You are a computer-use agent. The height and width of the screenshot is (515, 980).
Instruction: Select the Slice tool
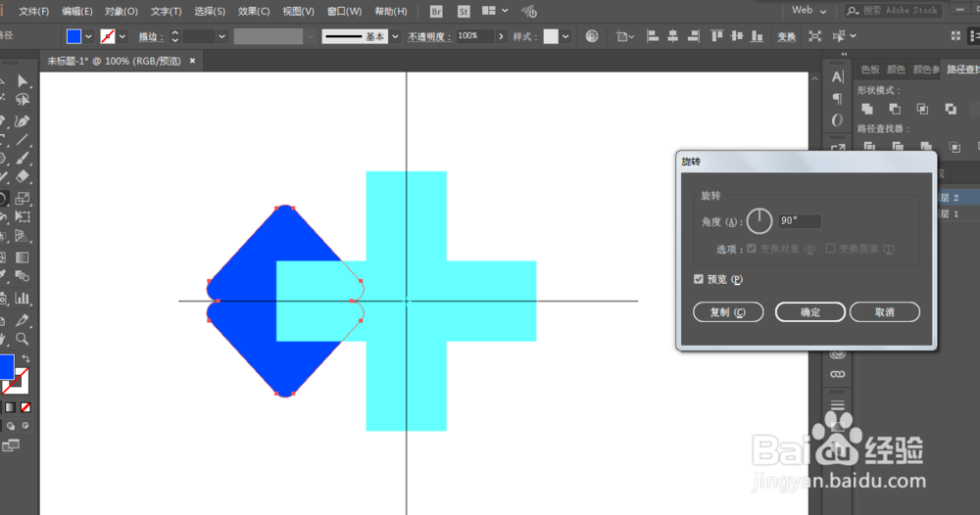click(x=23, y=319)
